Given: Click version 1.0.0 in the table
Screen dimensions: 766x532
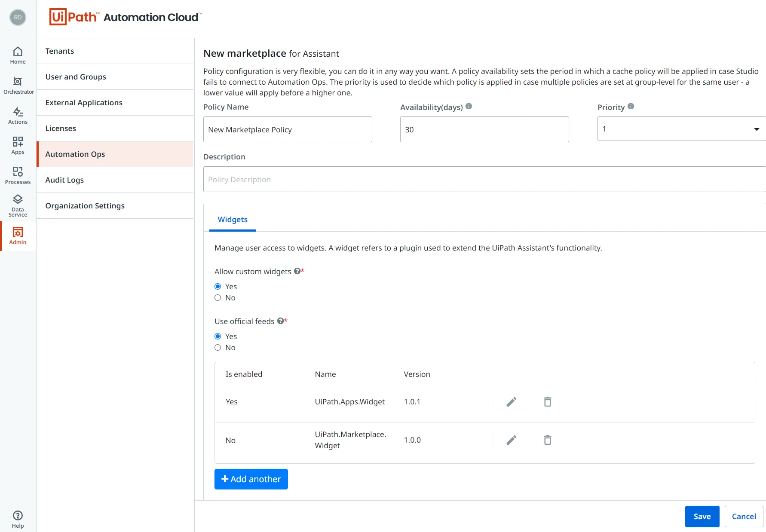Looking at the screenshot, I should 412,440.
